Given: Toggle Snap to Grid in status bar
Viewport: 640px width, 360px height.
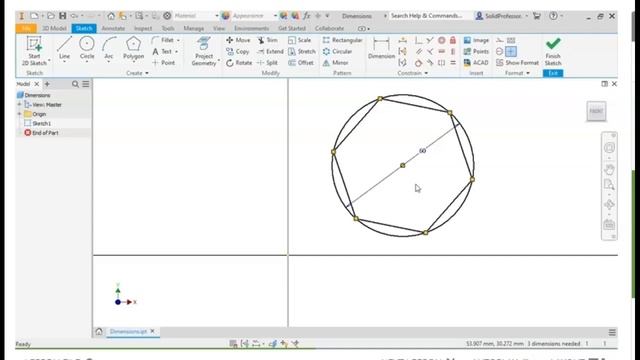Looking at the screenshot, I should click(233, 344).
